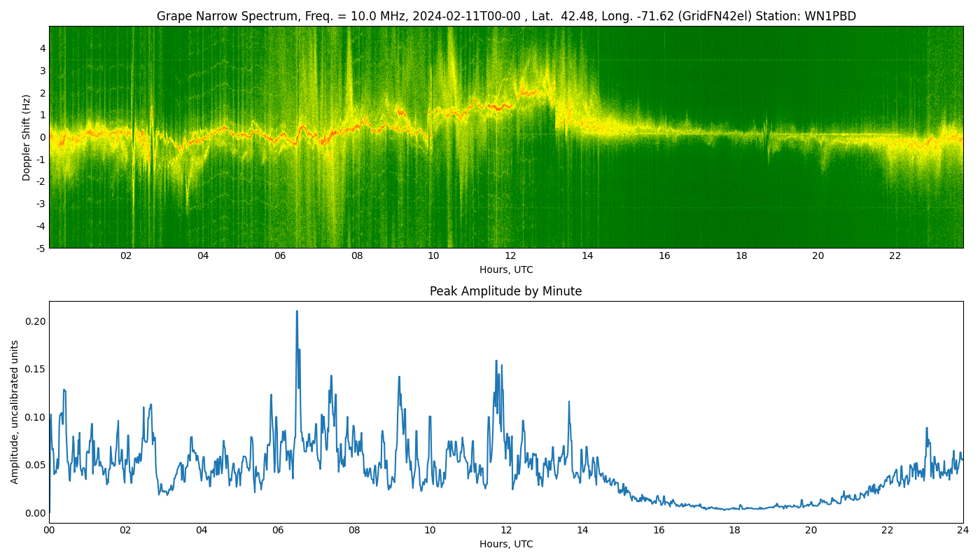Select hour 02 tick under the spectrogram

pyautogui.click(x=126, y=256)
